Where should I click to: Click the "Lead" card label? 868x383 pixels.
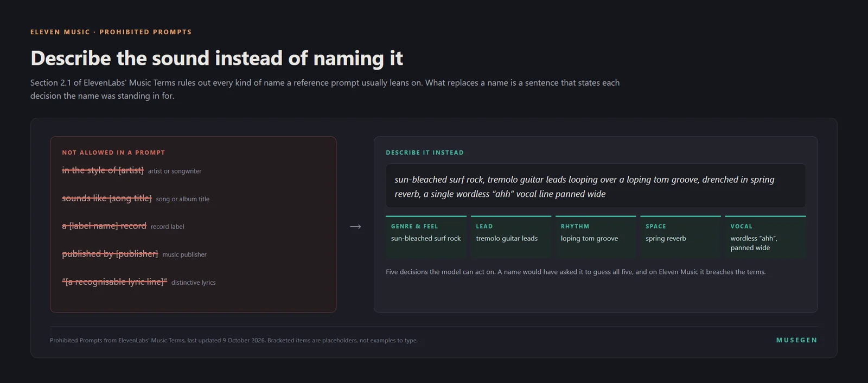[x=484, y=226]
